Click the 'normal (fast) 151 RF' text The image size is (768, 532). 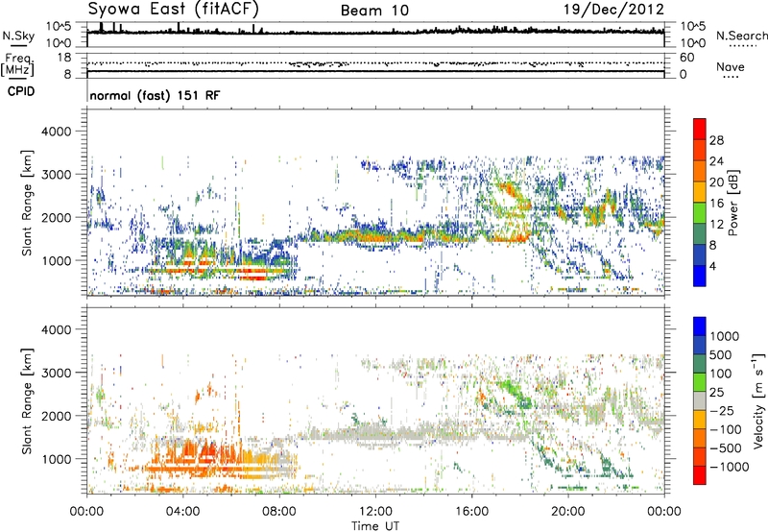tap(155, 95)
